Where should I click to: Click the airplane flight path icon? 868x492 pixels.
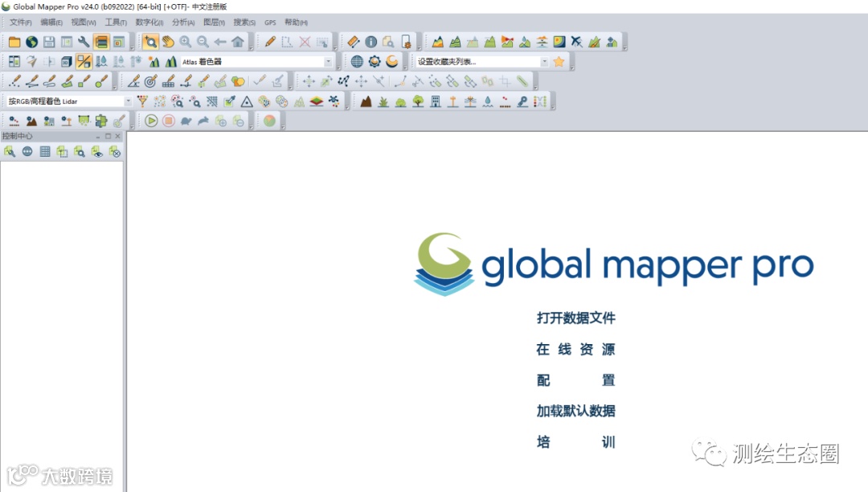tap(576, 42)
